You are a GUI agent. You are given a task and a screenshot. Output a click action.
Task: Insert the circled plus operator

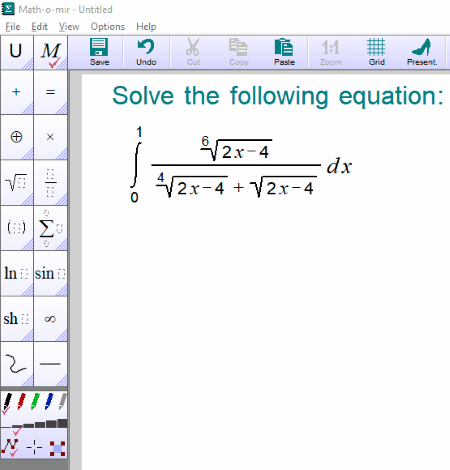coord(17,137)
